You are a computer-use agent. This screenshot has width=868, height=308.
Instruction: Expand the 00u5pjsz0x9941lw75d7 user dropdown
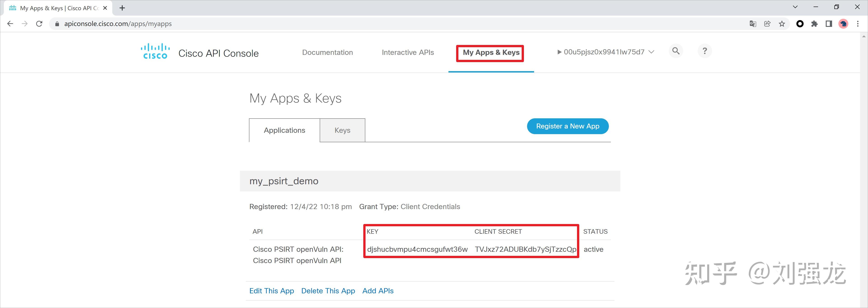coord(605,52)
